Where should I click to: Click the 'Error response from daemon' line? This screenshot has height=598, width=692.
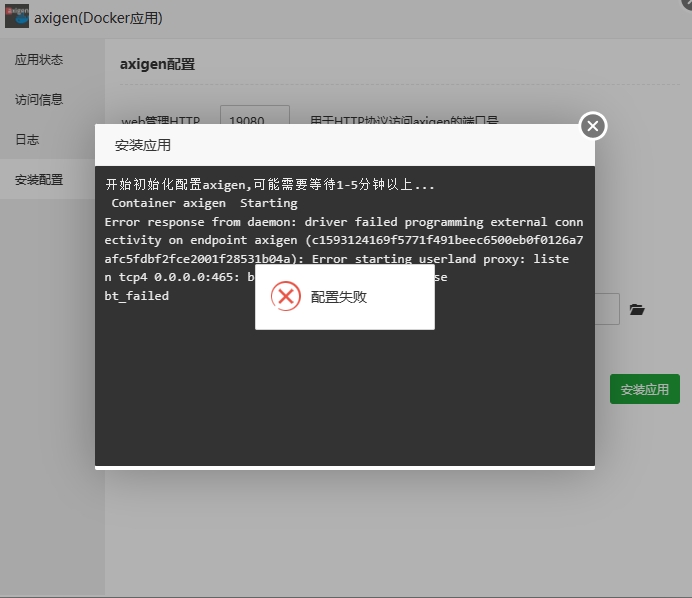[344, 222]
